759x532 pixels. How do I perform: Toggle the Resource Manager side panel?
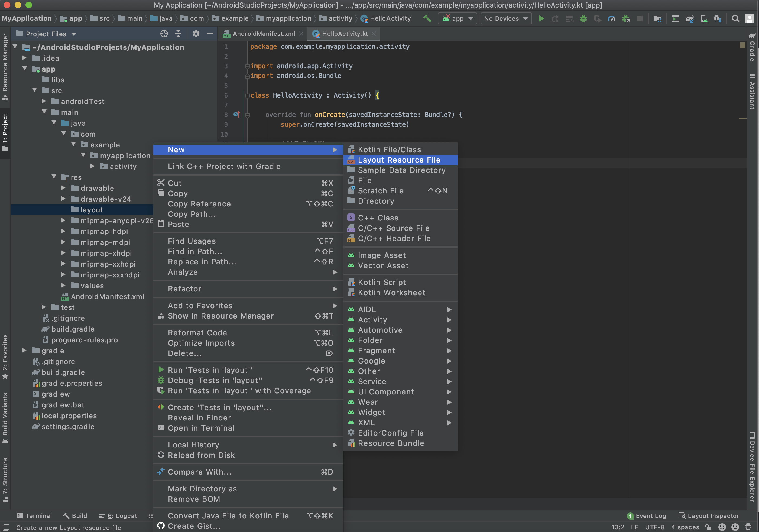click(x=5, y=66)
